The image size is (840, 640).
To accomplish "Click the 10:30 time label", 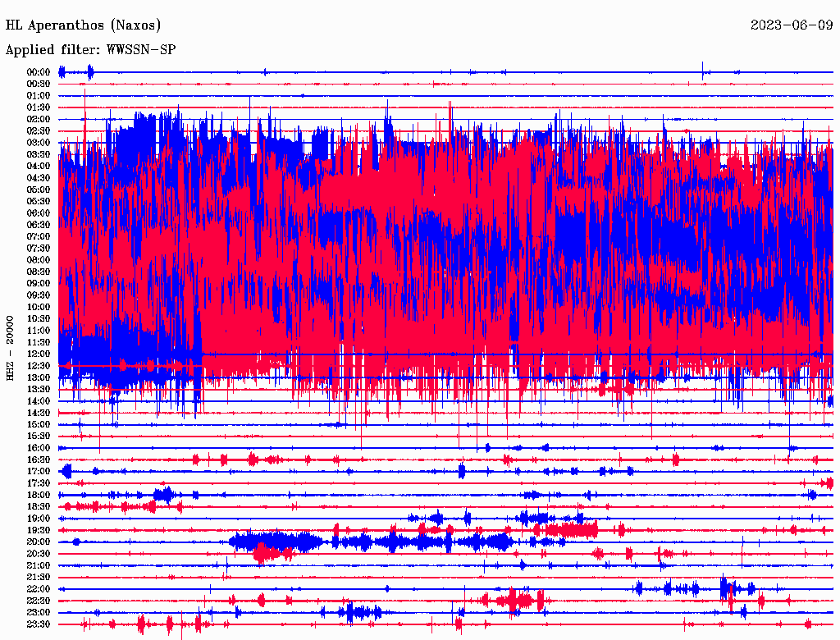I will [39, 318].
